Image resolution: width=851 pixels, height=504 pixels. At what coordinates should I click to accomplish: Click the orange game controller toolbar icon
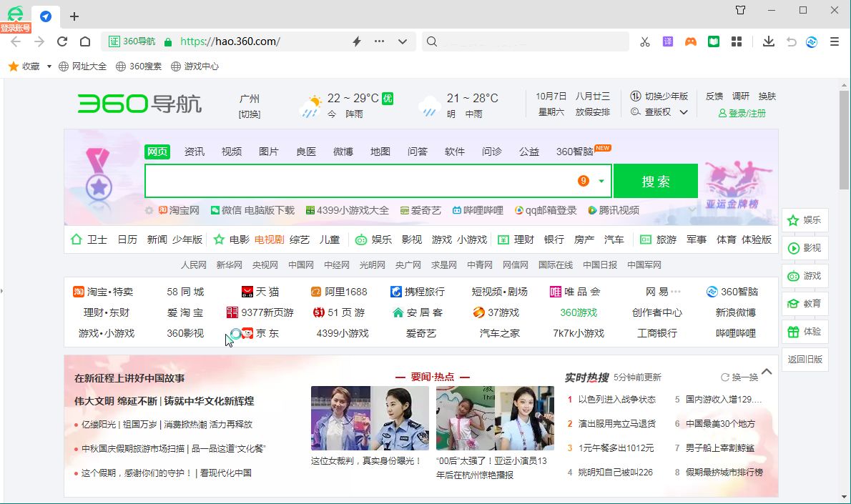click(x=690, y=41)
